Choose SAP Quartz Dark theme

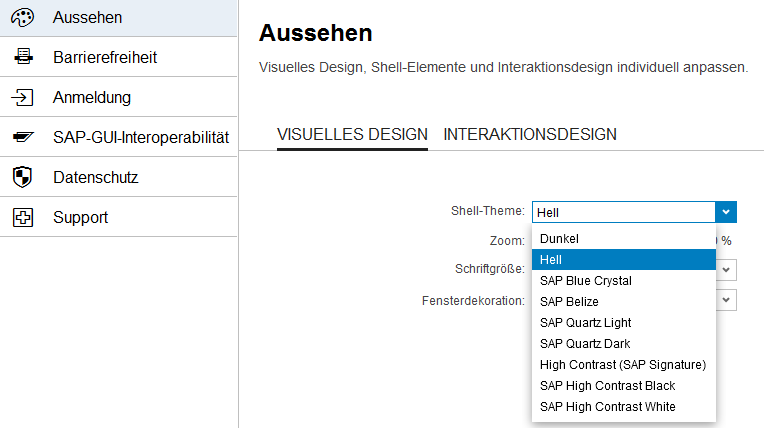(584, 344)
